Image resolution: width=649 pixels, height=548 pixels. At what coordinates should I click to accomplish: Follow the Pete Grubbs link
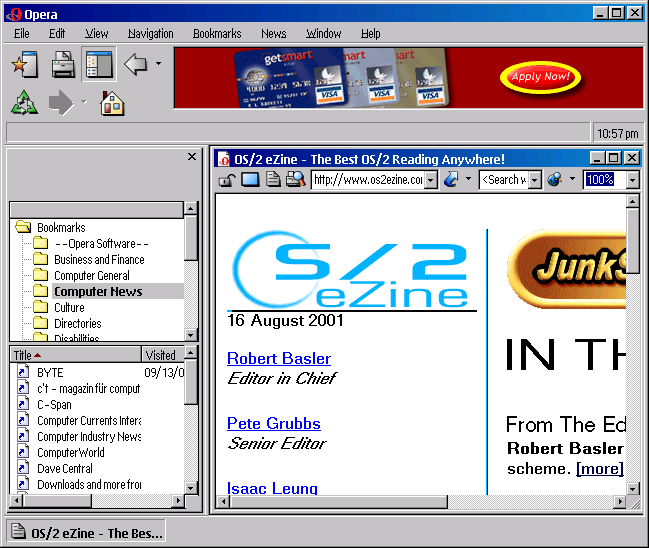274,423
